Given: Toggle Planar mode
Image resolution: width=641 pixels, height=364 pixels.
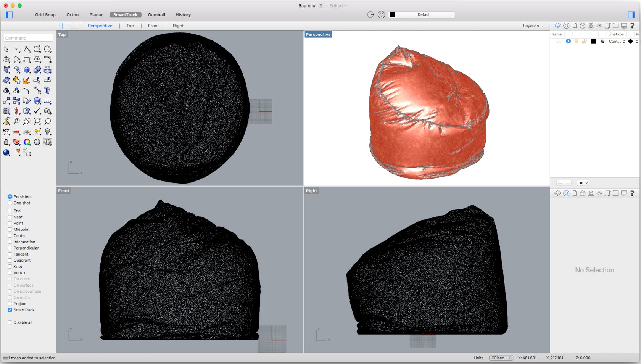Looking at the screenshot, I should [x=96, y=15].
